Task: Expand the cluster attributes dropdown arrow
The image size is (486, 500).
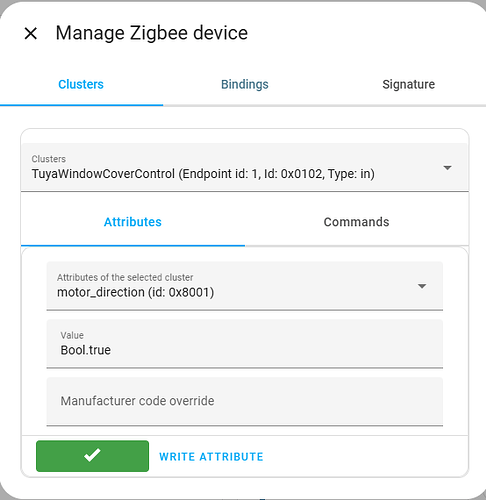Action: (x=422, y=286)
